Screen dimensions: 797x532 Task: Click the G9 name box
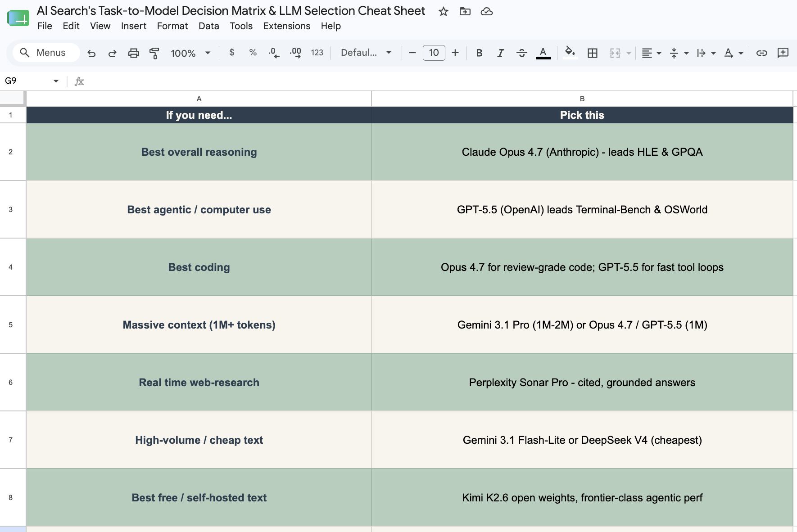pos(26,81)
